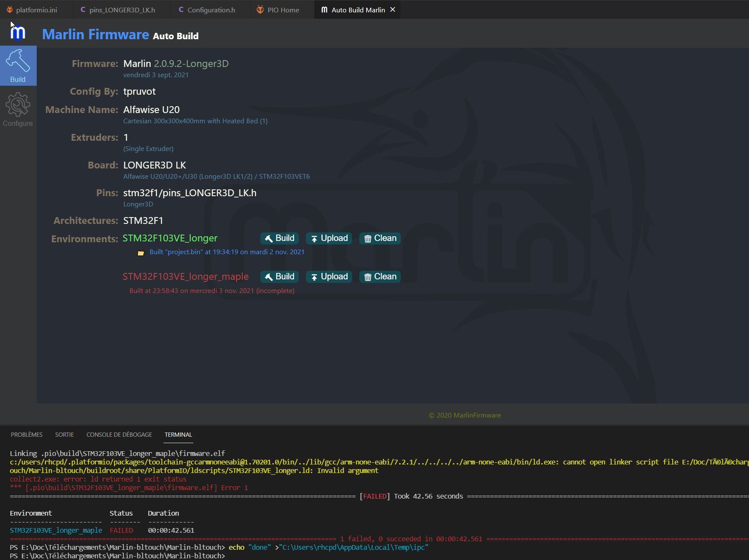
Task: Build the STM32F103VE_longer_maple environment
Action: (x=280, y=277)
